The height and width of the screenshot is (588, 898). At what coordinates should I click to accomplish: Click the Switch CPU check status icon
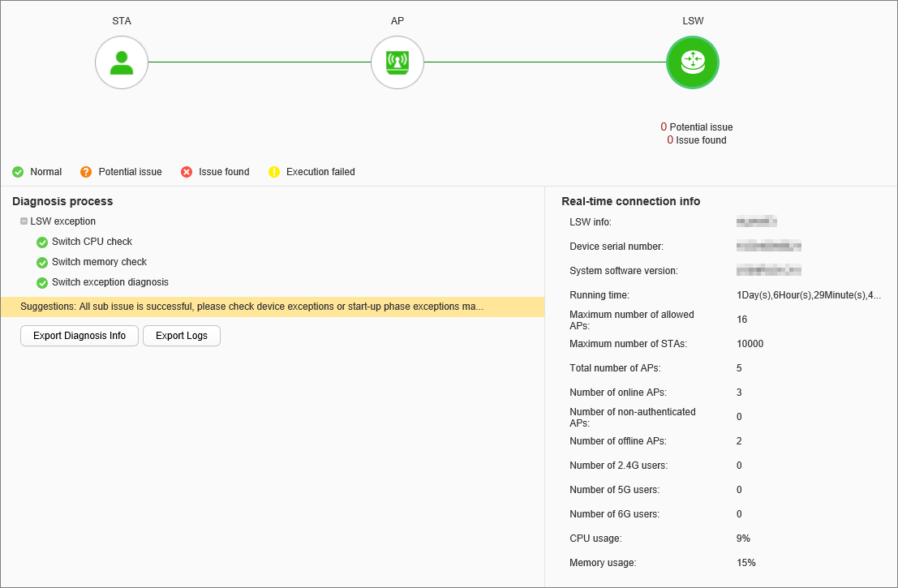tap(42, 242)
